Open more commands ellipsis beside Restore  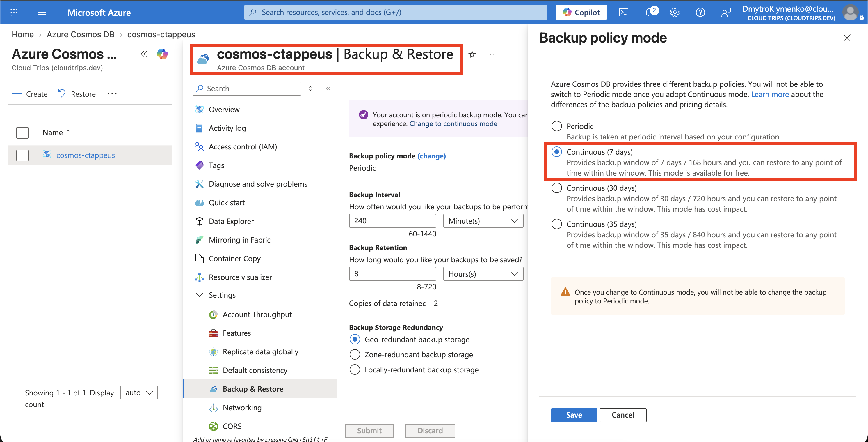(x=112, y=94)
